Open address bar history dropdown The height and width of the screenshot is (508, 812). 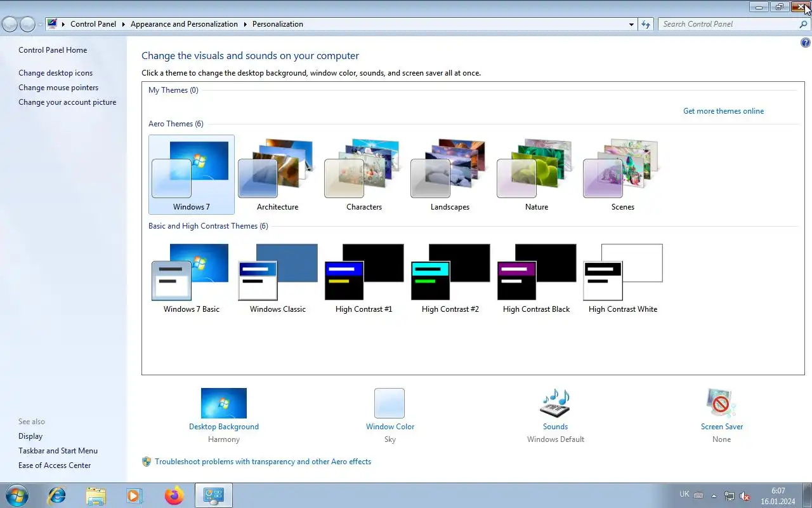tap(631, 24)
